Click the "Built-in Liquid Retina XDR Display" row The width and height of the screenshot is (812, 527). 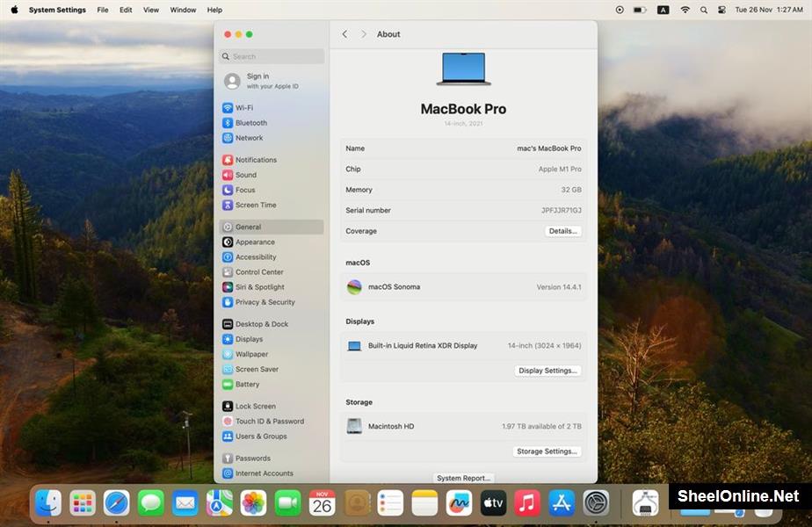pos(463,346)
